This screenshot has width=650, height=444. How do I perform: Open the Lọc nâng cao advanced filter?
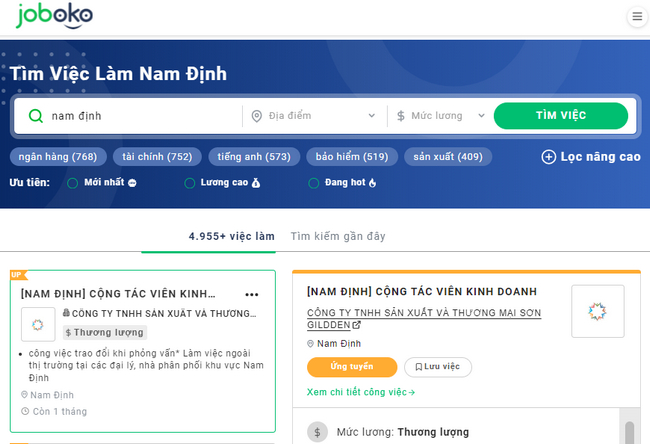pyautogui.click(x=591, y=157)
